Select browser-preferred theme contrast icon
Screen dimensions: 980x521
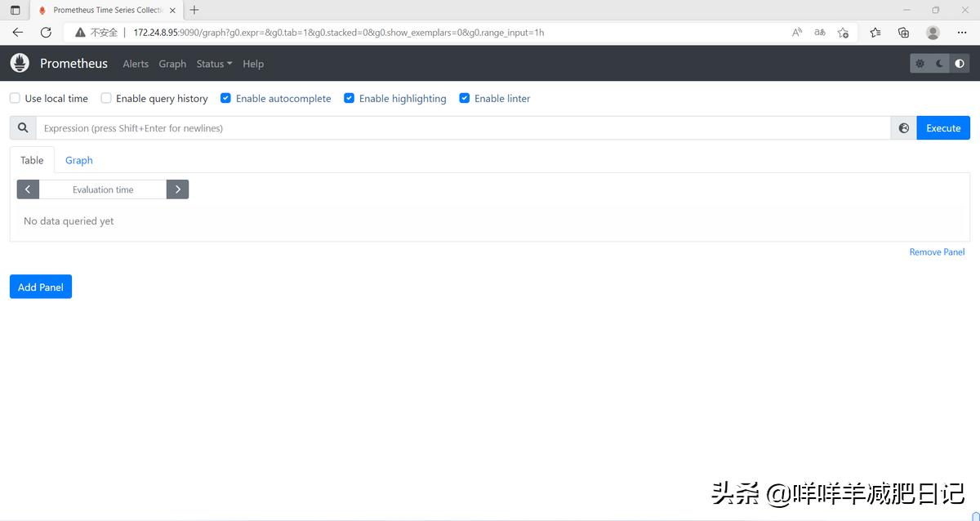(959, 64)
